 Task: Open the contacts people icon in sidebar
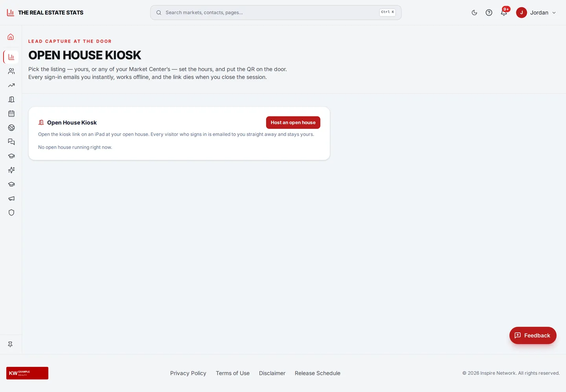[x=11, y=71]
